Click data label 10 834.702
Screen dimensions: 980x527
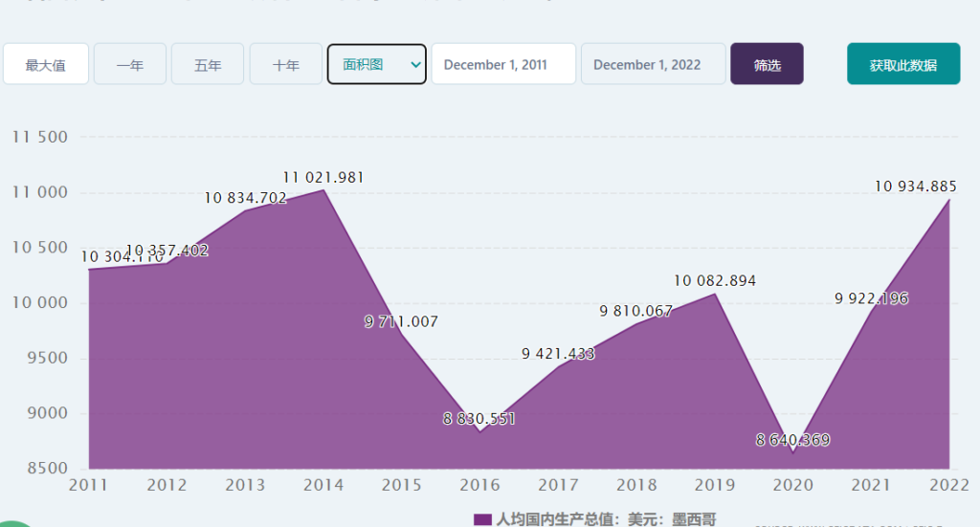tap(245, 198)
